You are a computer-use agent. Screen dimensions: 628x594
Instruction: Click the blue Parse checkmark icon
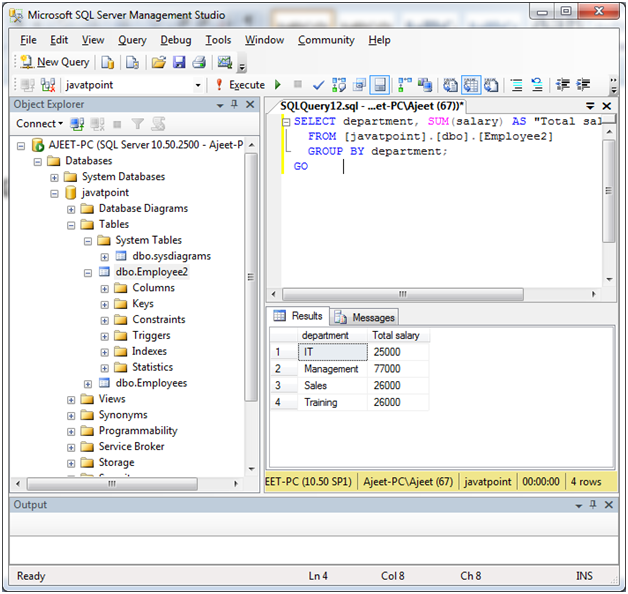pyautogui.click(x=318, y=85)
